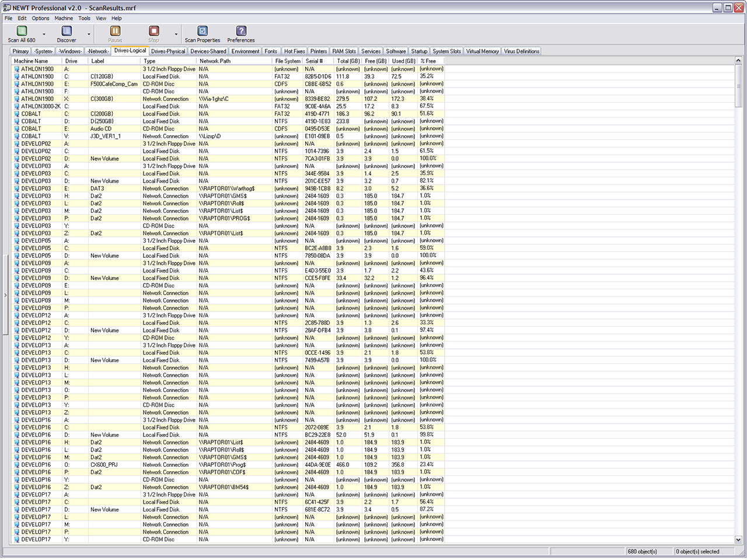The height and width of the screenshot is (560, 747).
Task: Sort by the % Free column header
Action: [x=429, y=61]
